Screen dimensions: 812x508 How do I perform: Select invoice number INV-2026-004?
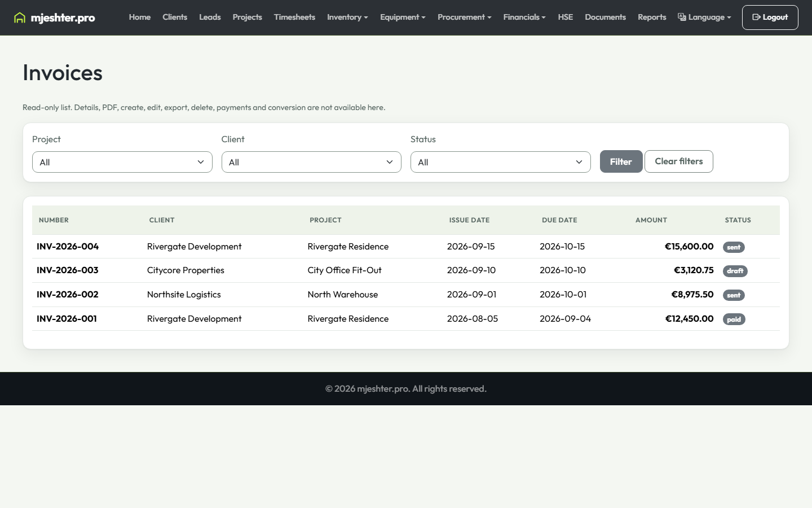[68, 247]
